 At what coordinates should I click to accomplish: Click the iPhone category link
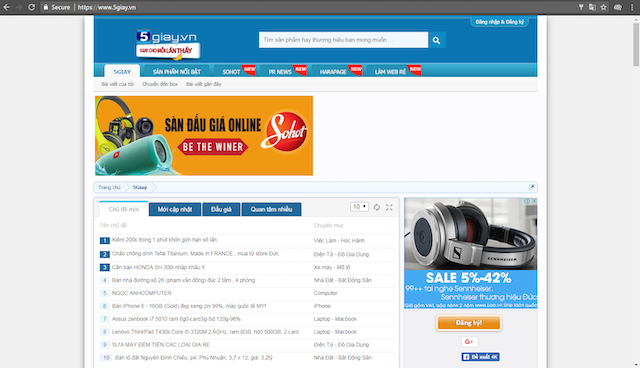[x=322, y=306]
